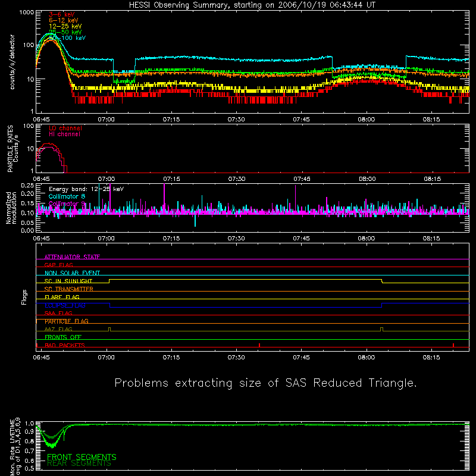Image resolution: width=476 pixels, height=476 pixels.
Task: Click the AAZ flag pulse near 07:00
Action: [x=109, y=329]
